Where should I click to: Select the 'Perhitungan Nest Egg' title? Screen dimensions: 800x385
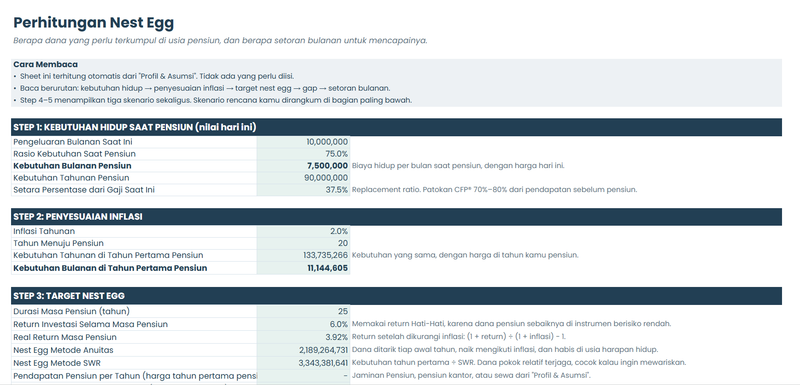point(93,22)
